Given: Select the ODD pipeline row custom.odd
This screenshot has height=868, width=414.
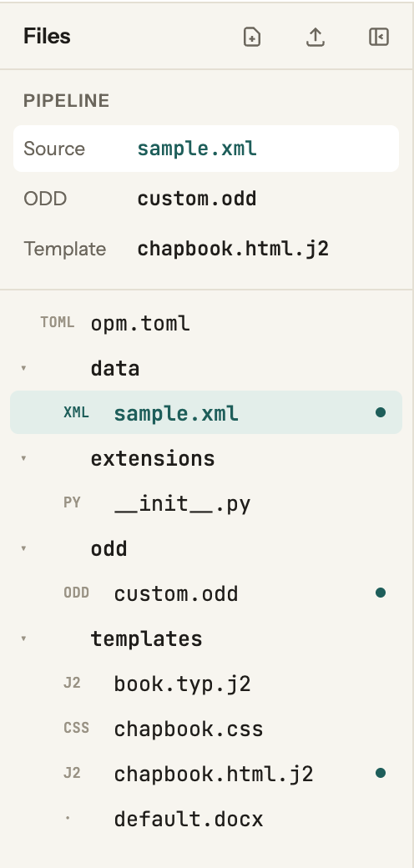Looking at the screenshot, I should point(206,199).
